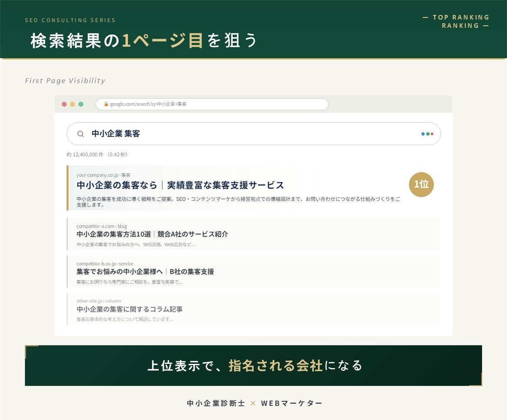Click the First Page Visibility subtitle
Viewport: 507px width, 420px height.
[x=65, y=81]
